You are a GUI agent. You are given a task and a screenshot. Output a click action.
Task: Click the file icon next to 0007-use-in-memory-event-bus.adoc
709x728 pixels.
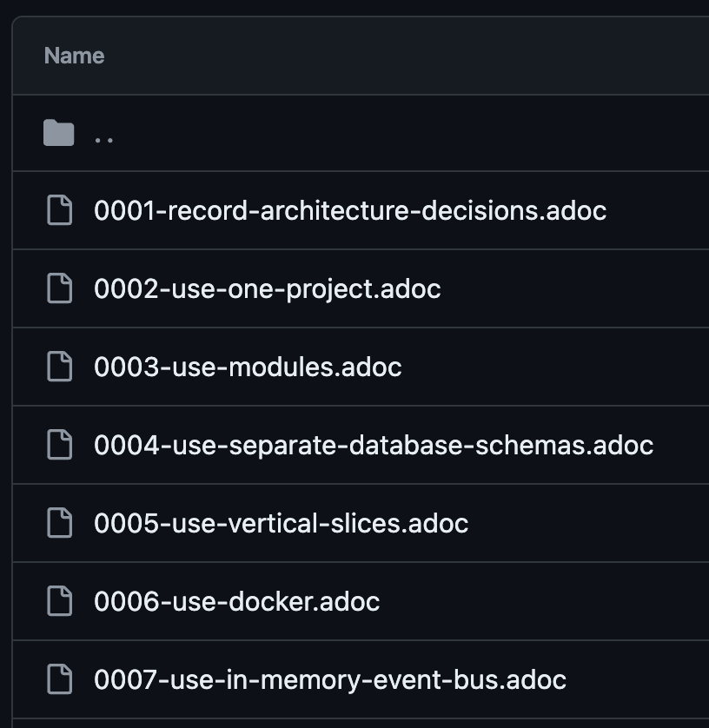[59, 679]
